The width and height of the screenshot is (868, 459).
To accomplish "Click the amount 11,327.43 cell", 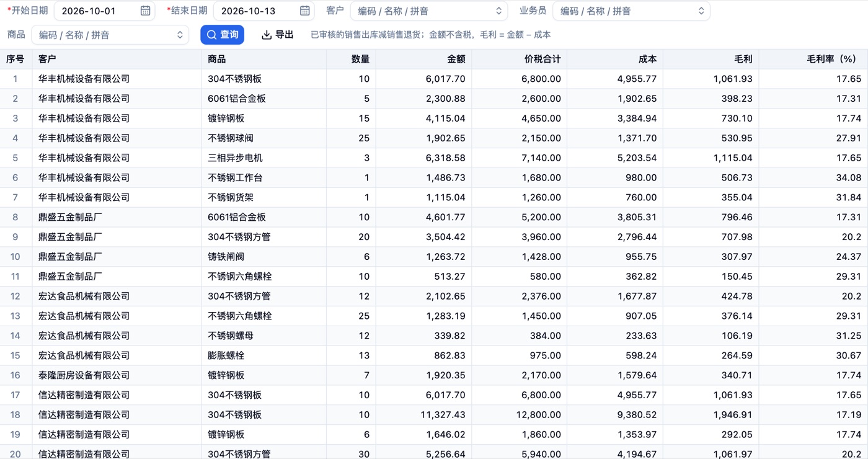I will click(423, 414).
